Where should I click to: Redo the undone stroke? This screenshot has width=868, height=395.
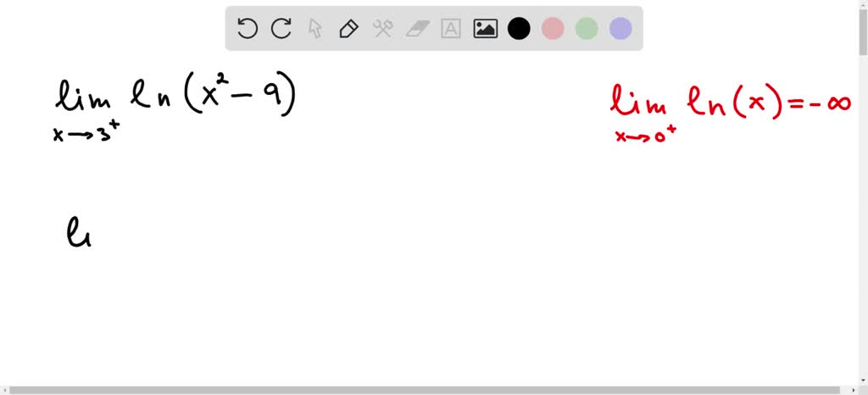coord(281,28)
